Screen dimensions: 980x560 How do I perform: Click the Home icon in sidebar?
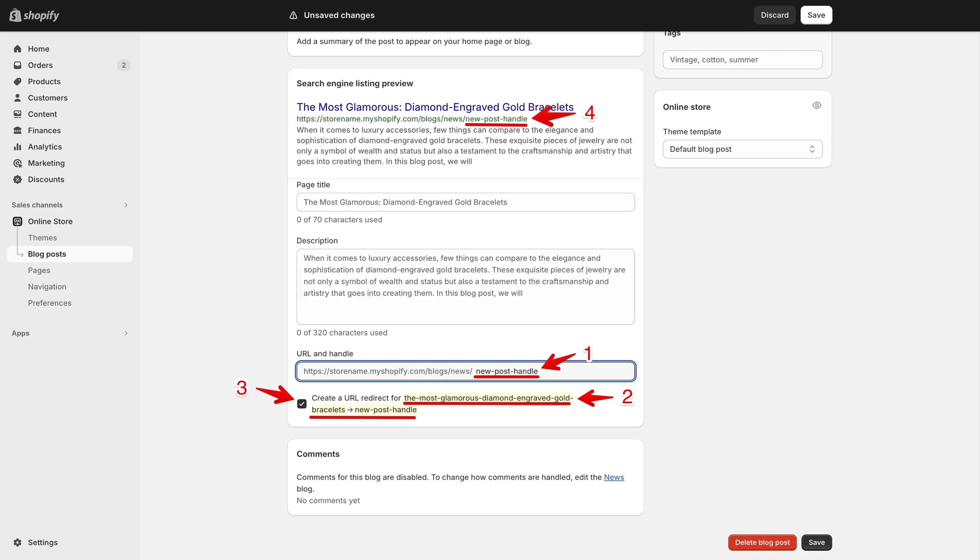click(17, 49)
